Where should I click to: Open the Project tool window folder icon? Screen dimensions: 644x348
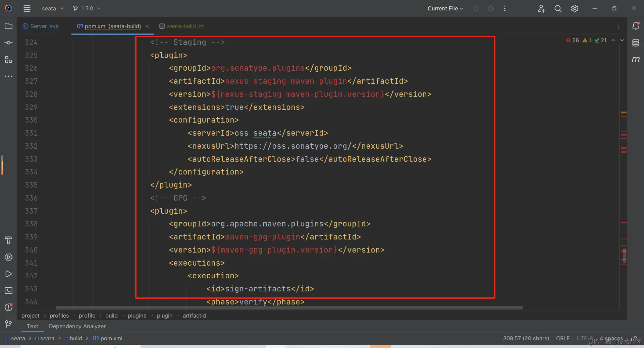coord(9,26)
